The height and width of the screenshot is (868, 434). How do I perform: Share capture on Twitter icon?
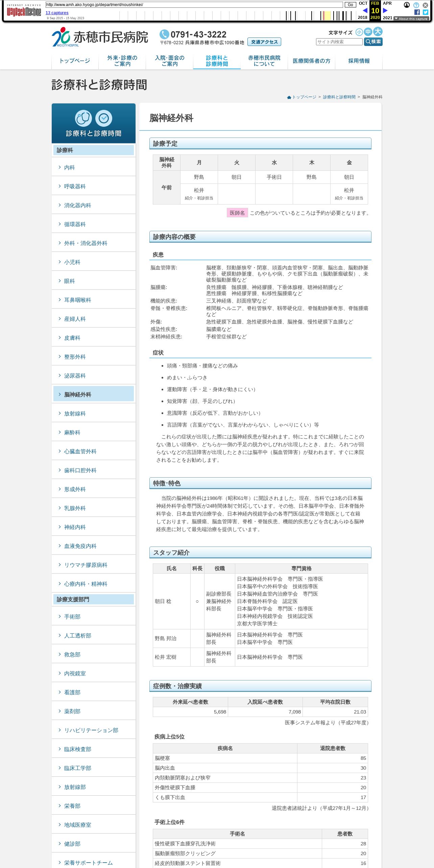pos(425,12)
